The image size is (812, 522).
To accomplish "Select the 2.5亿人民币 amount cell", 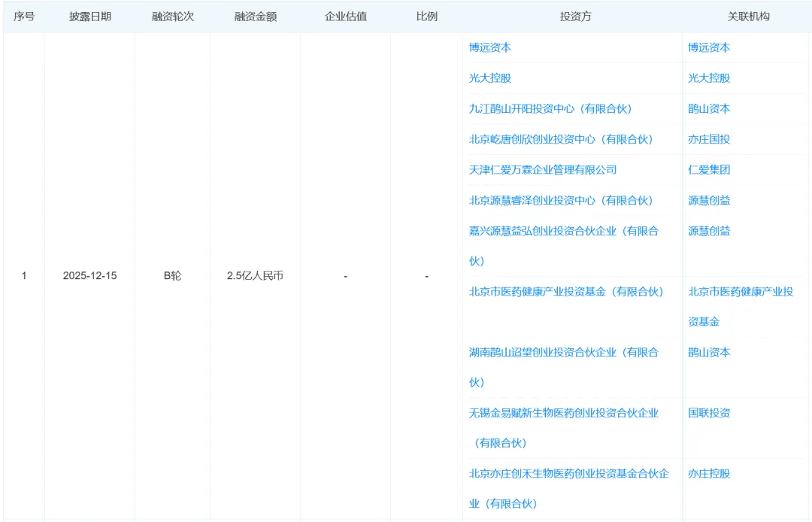I will (x=255, y=276).
